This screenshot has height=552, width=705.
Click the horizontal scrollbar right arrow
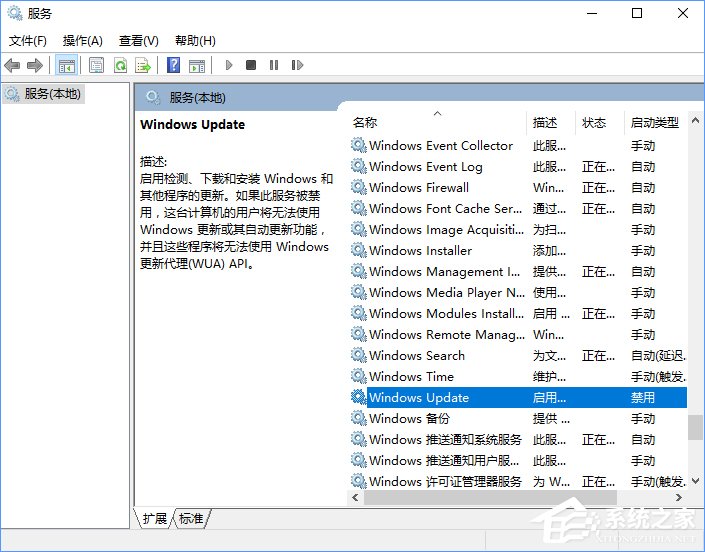point(679,497)
